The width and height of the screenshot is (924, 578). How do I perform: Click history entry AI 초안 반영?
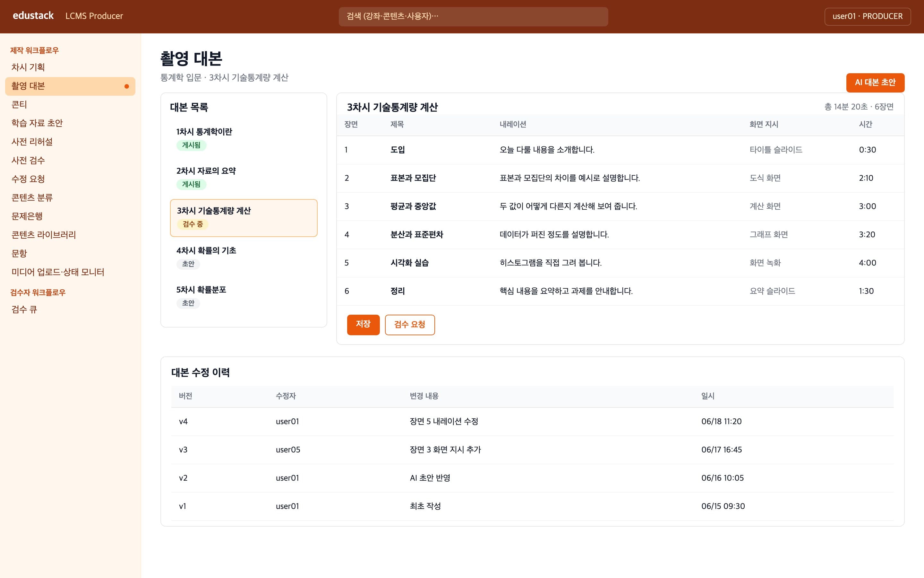point(430,478)
